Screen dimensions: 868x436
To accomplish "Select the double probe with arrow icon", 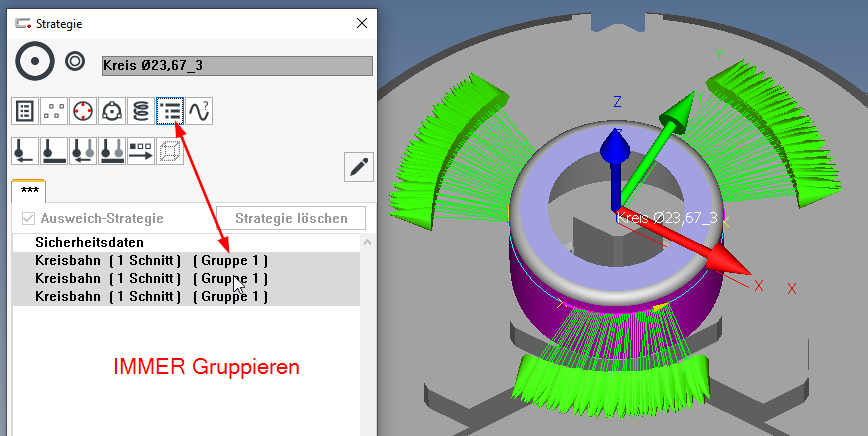I will point(83,151).
